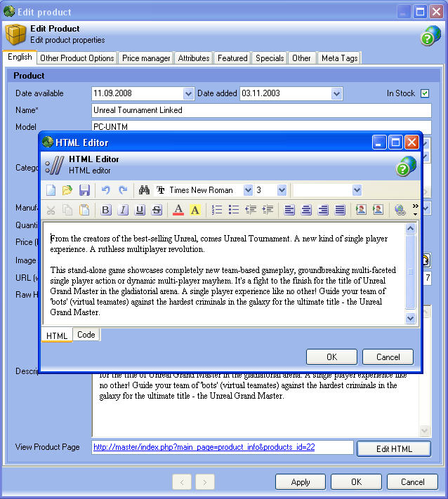Insert bulleted list

pos(234,210)
